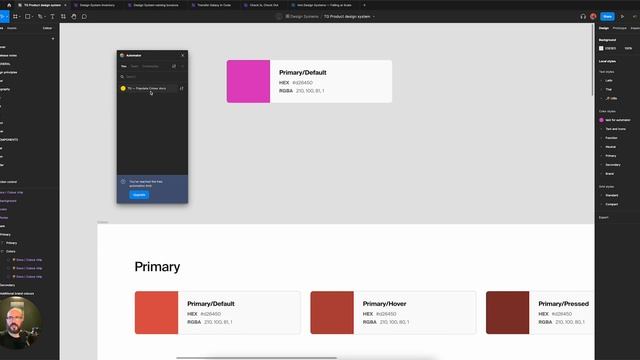Run TS Populate Colour docs automation
The height and width of the screenshot is (360, 640).
pos(147,88)
